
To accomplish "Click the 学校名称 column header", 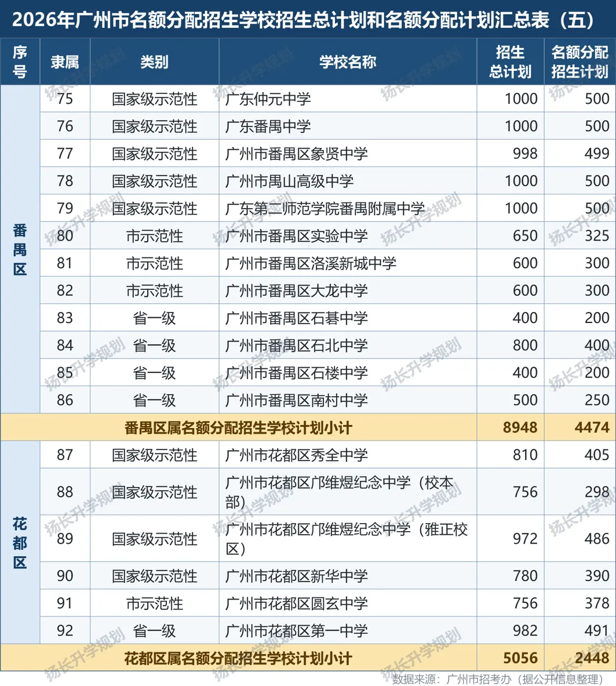I will (348, 62).
